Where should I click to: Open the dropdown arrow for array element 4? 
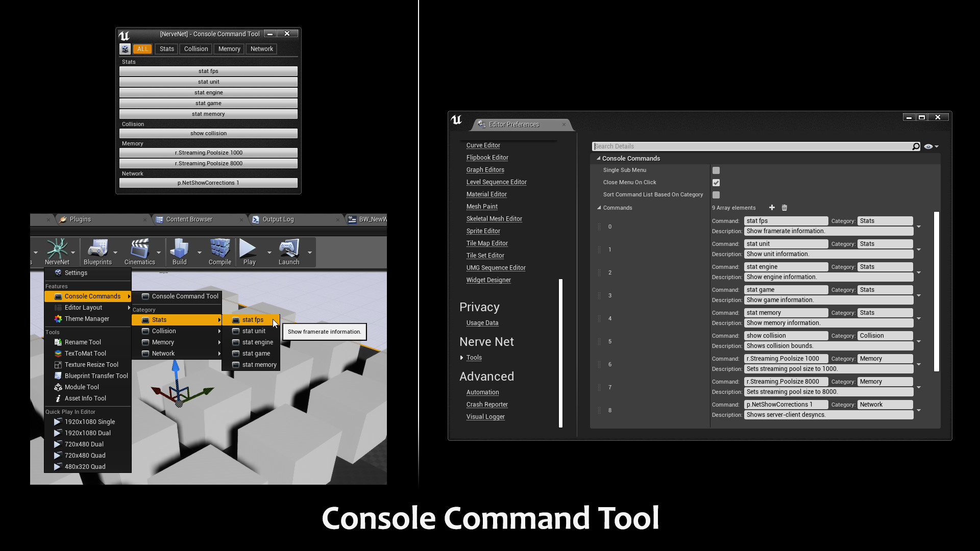[x=919, y=318]
